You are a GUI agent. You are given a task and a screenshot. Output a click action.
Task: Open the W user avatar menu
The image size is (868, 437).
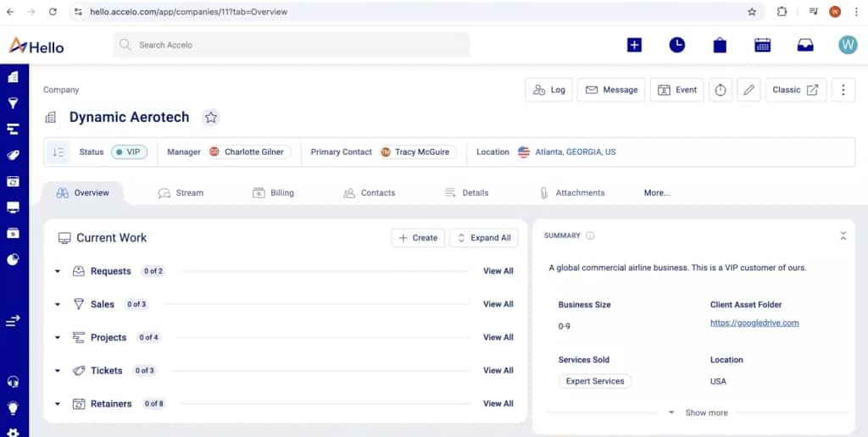tap(848, 45)
